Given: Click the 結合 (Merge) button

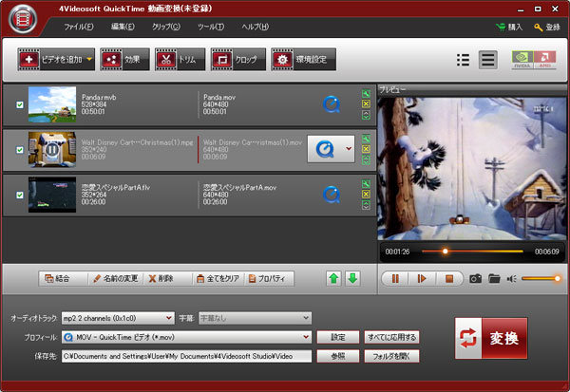Looking at the screenshot, I should [63, 279].
